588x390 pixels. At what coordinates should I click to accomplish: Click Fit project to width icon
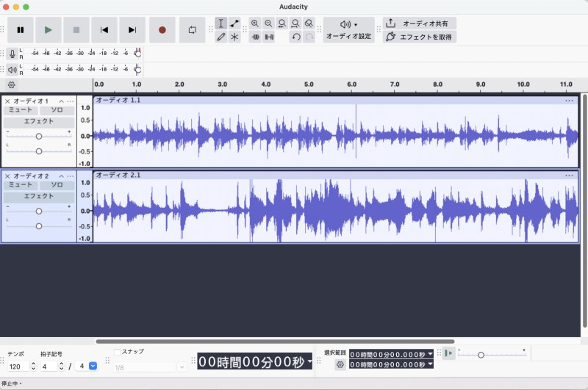pos(295,24)
